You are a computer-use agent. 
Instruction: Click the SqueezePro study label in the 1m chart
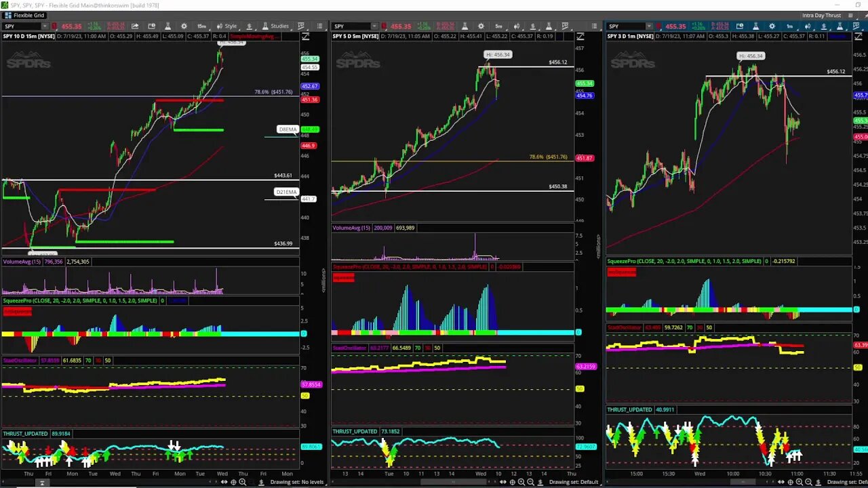tap(684, 261)
